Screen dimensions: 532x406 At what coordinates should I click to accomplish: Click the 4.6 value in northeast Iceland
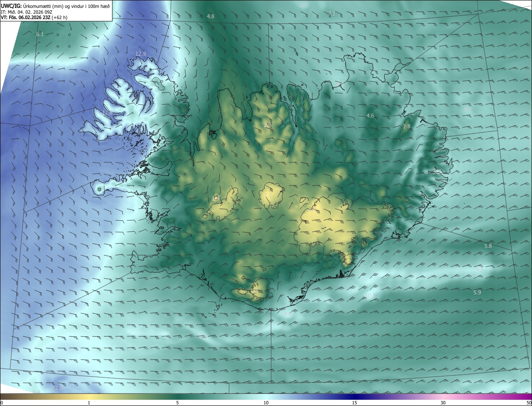370,115
